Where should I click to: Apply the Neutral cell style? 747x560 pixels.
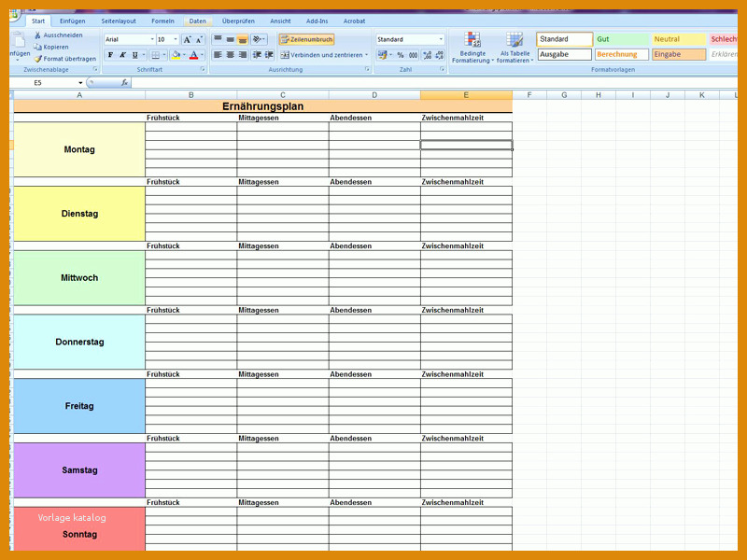click(679, 39)
